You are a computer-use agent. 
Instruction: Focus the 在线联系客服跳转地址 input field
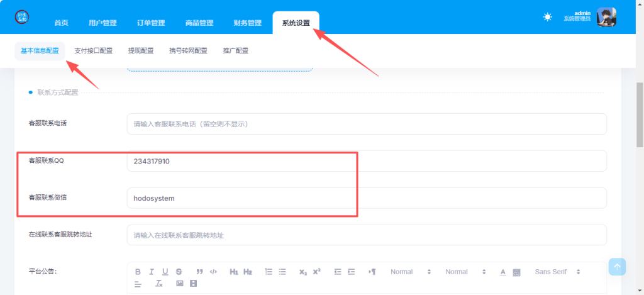367,235
